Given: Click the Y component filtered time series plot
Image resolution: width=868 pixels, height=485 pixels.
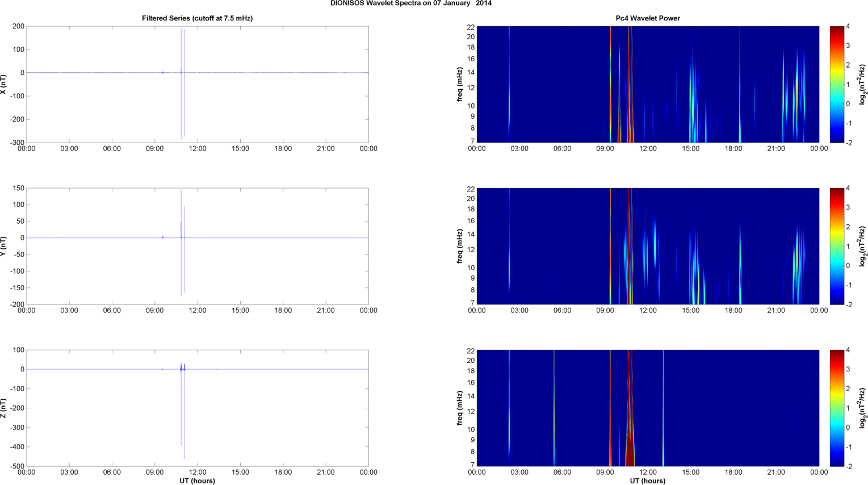Looking at the screenshot, I should click(x=198, y=246).
